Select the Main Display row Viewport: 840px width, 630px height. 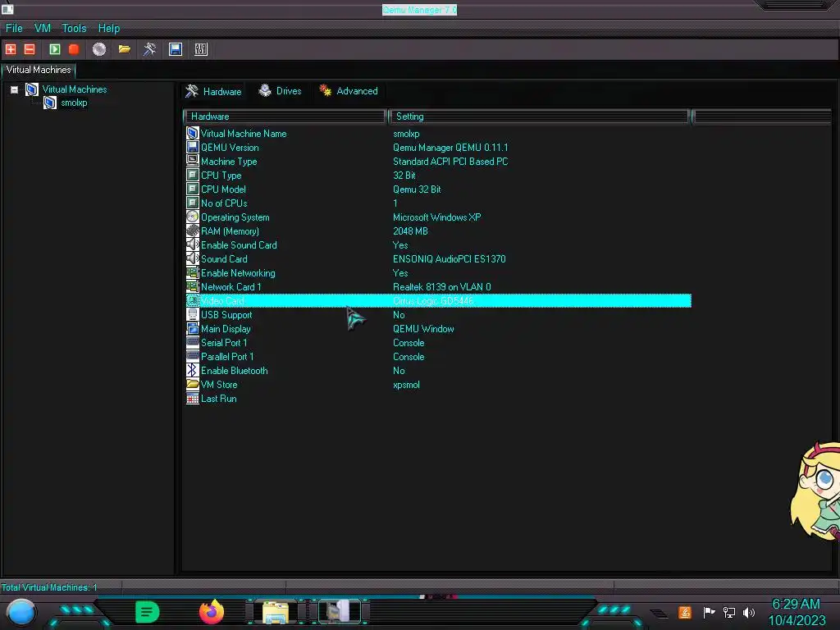point(438,328)
